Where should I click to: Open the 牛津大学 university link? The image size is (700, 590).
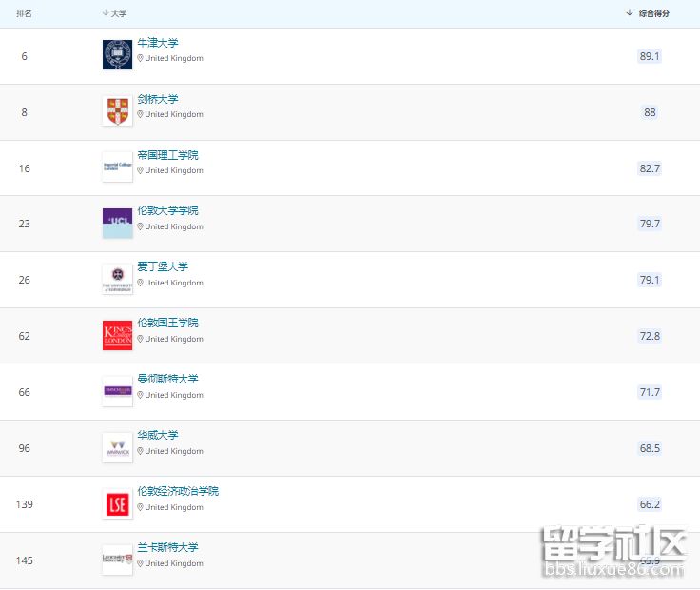157,43
